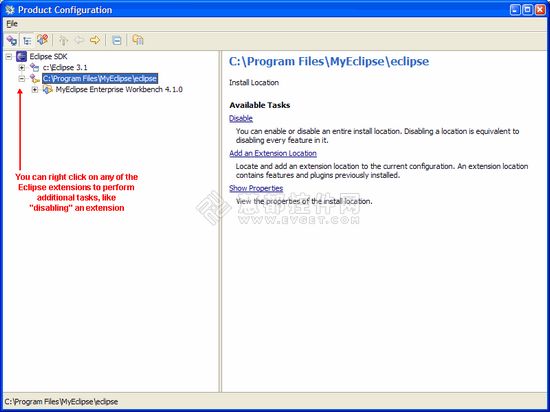Viewport: 550px width, 412px height.
Task: Open the File menu
Action: [12, 24]
